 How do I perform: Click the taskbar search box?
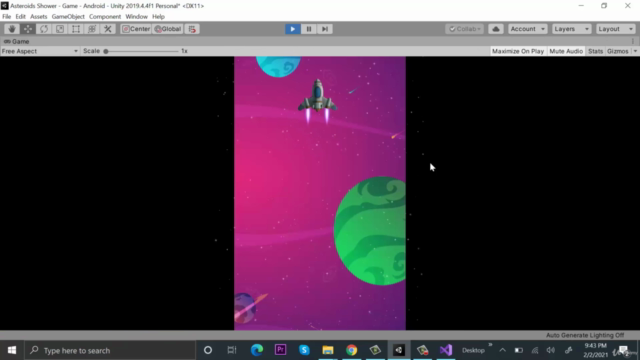[x=110, y=350]
